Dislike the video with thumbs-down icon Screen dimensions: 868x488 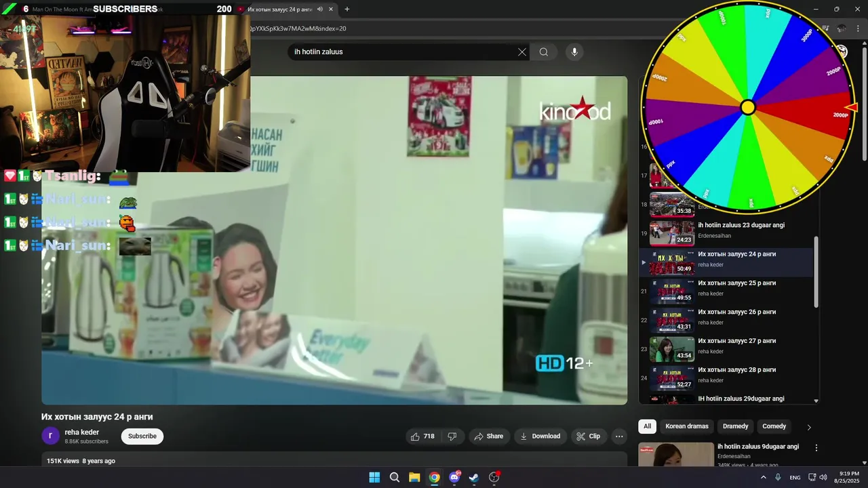452,436
